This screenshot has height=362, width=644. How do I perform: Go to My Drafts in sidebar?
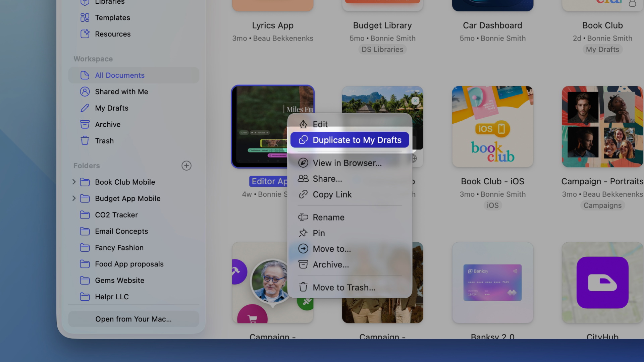[133, 108]
